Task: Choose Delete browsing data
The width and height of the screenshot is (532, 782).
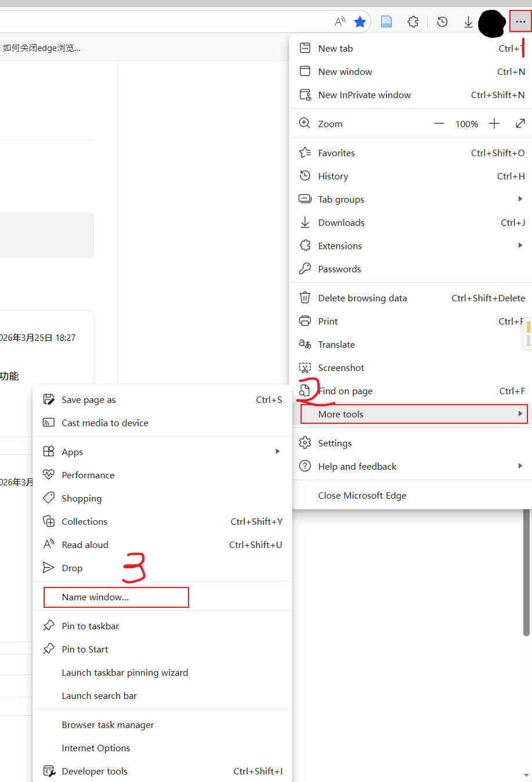Action: [411, 298]
